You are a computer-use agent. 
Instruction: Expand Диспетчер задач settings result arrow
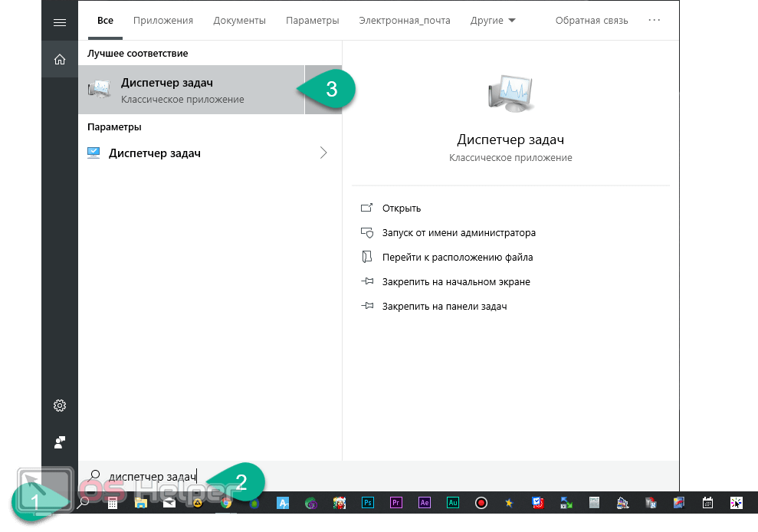point(323,153)
